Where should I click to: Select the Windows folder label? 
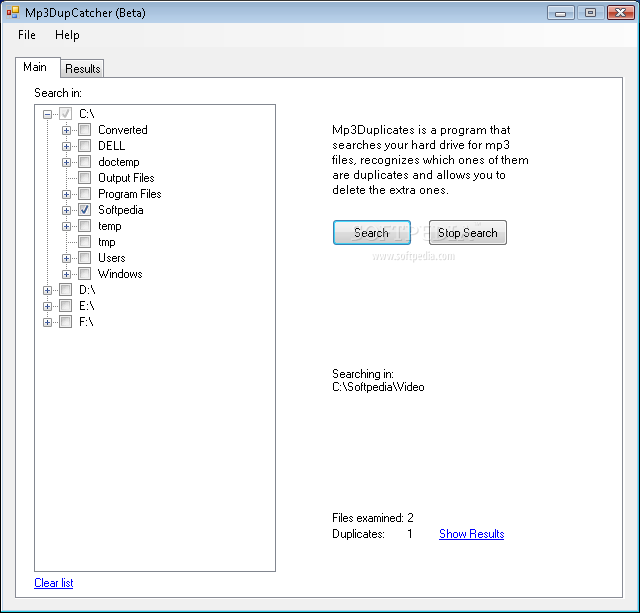120,274
